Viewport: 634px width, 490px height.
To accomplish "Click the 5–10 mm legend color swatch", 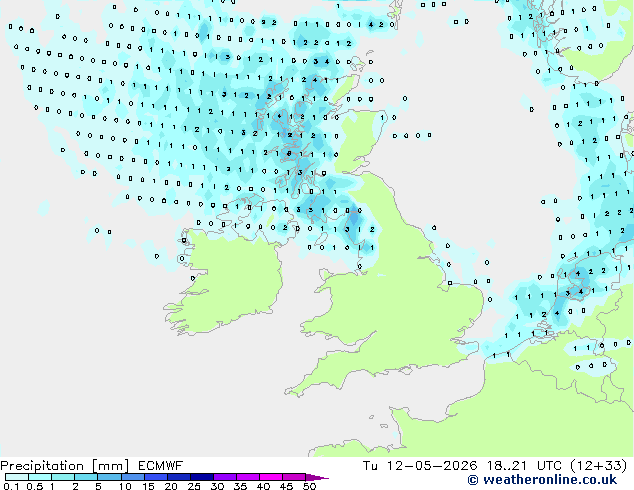I will point(109,477).
